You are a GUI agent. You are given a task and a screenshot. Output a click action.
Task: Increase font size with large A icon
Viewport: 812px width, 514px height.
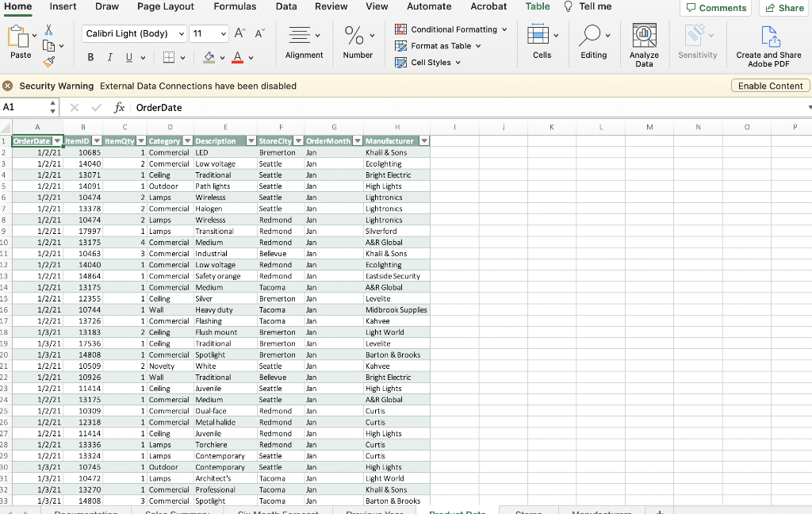pos(239,33)
